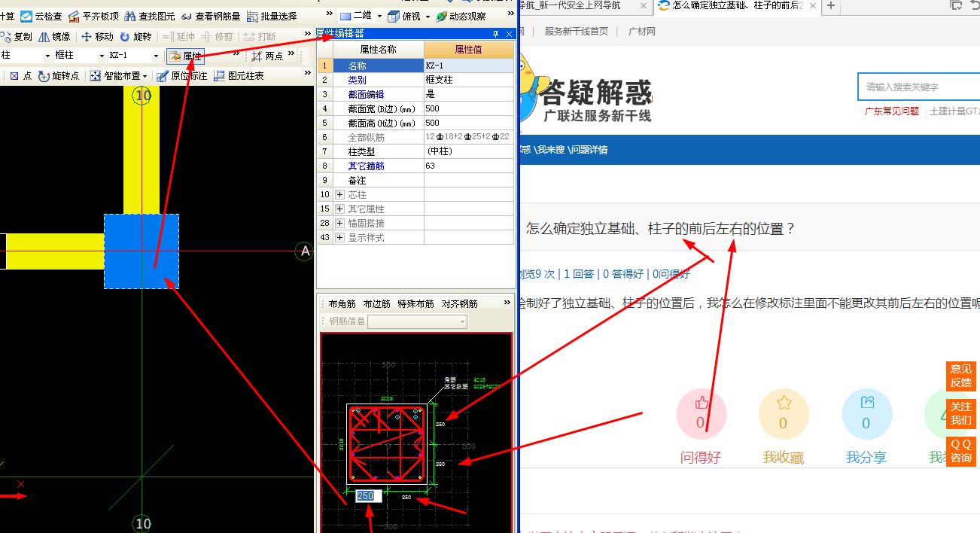Select the 点 point drawing tool
Viewport: 980px width, 533px height.
click(x=20, y=76)
